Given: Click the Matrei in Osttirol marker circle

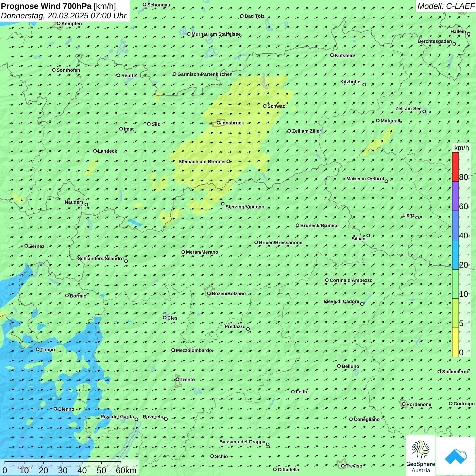Looking at the screenshot, I should pos(386,181).
